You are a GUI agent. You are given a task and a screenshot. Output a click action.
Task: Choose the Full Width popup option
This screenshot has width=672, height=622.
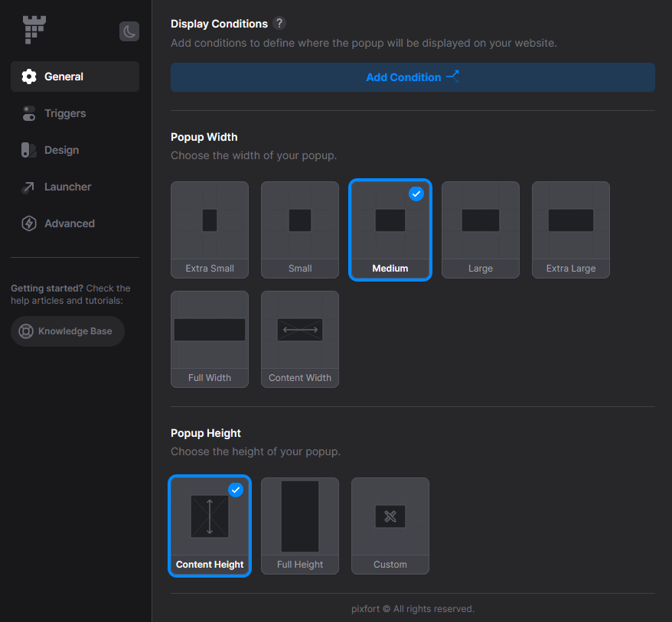click(209, 339)
